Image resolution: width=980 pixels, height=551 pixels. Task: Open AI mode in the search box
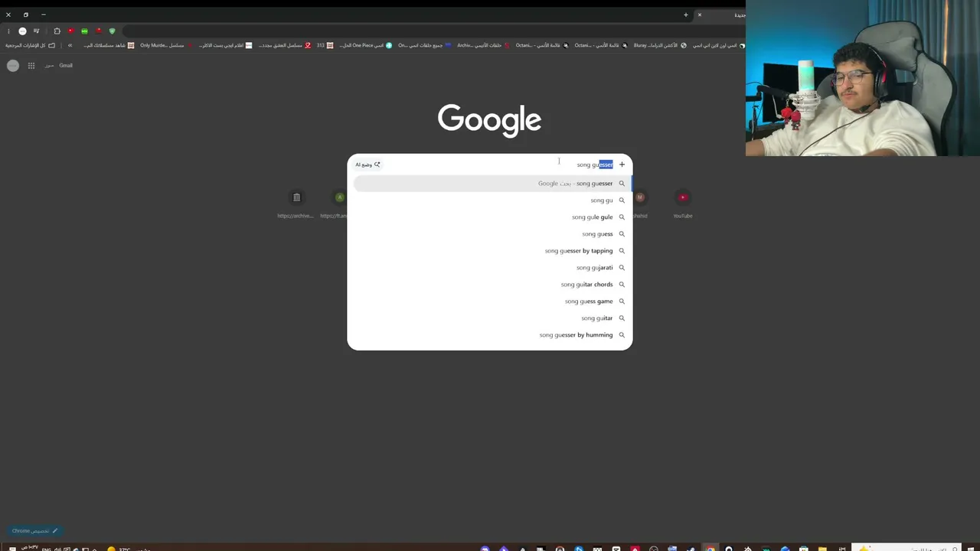point(367,165)
